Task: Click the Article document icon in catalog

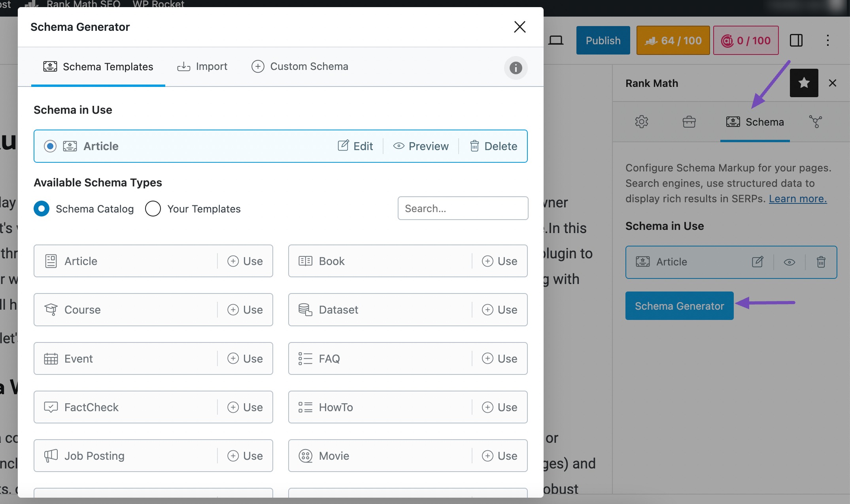Action: (x=51, y=261)
